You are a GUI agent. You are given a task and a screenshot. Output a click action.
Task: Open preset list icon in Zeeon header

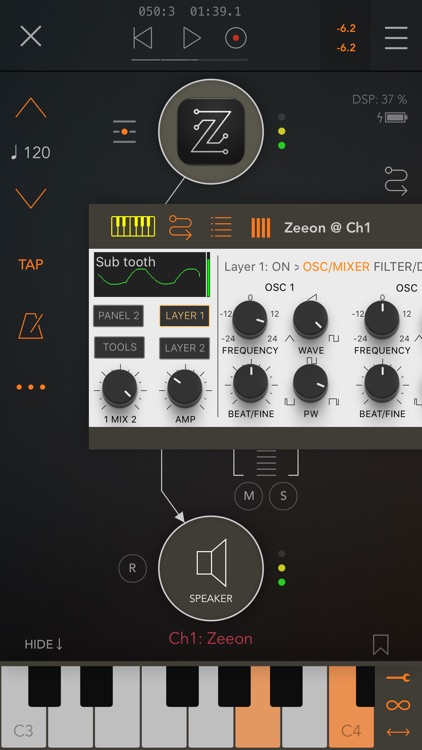pyautogui.click(x=221, y=227)
